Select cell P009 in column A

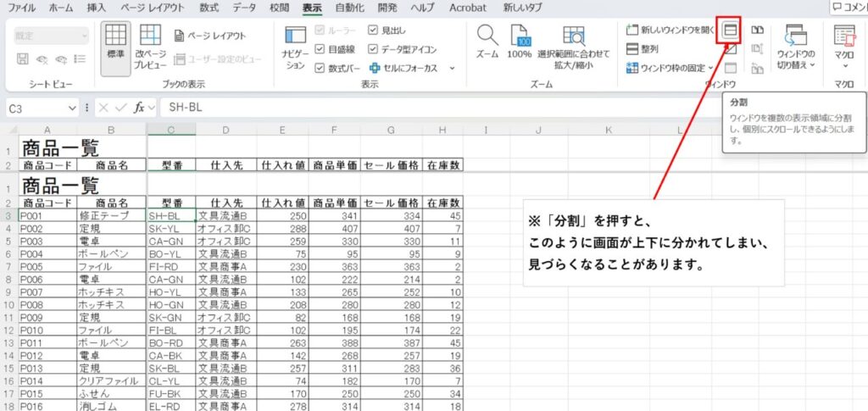tap(47, 318)
